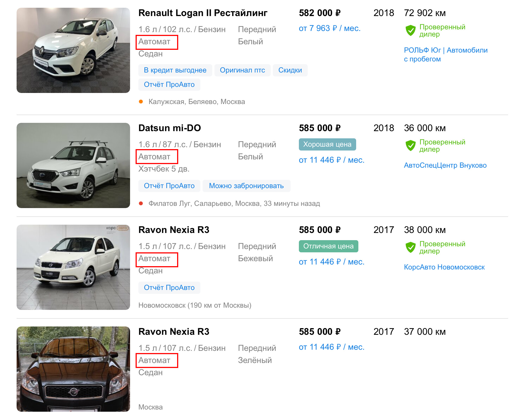Select the "В кредит выгоднее" tag

coord(175,70)
